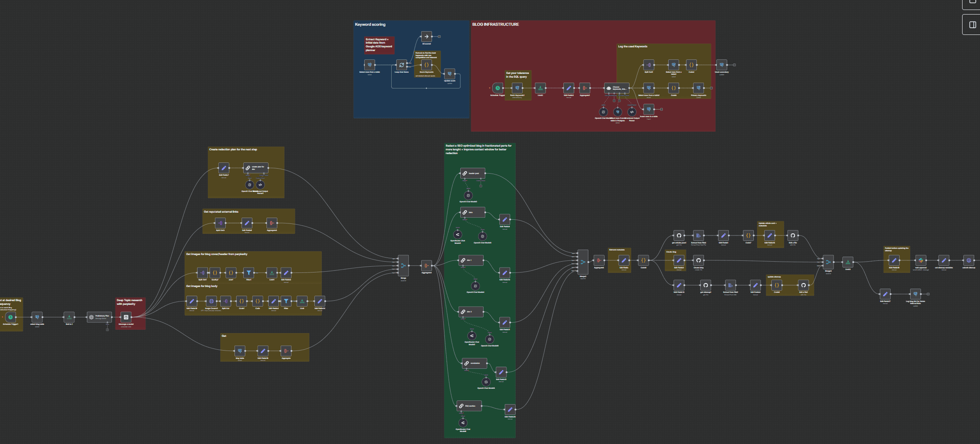Select the get articles.json1 GitHub node
980x444 pixels.
(679, 235)
